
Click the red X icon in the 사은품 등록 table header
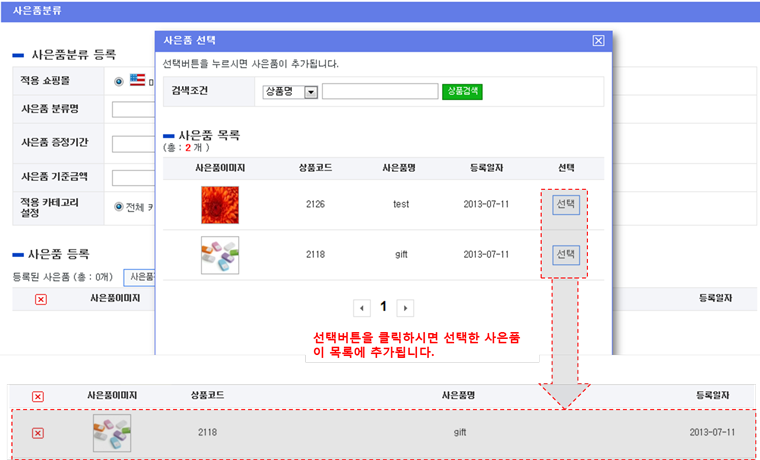[x=41, y=299]
